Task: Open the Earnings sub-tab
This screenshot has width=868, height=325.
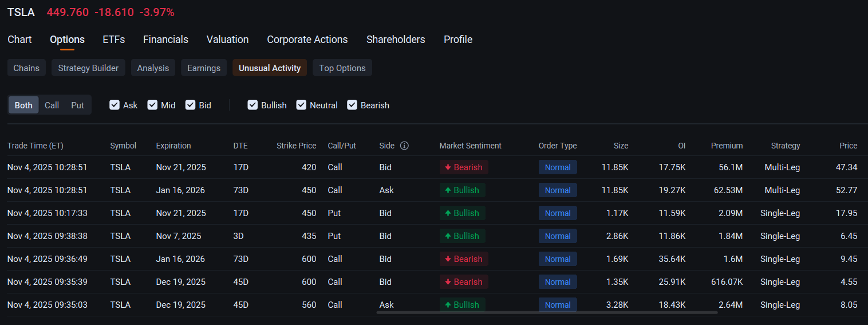Action: (204, 68)
